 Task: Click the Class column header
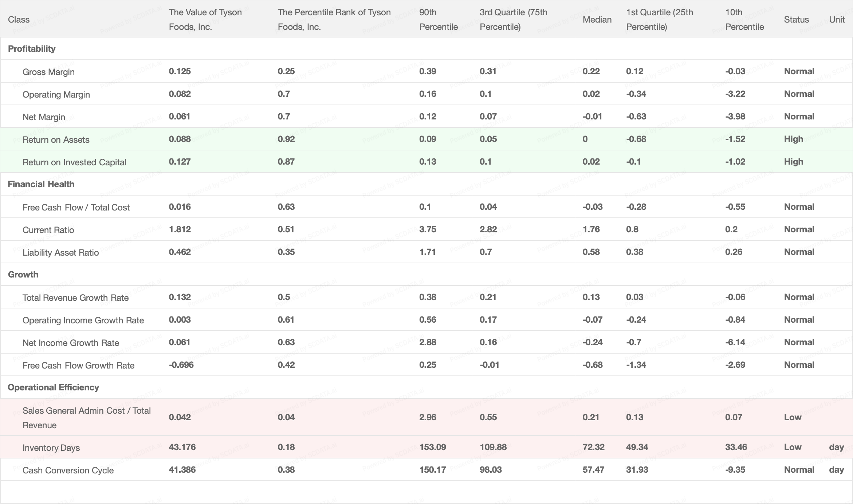coord(19,20)
